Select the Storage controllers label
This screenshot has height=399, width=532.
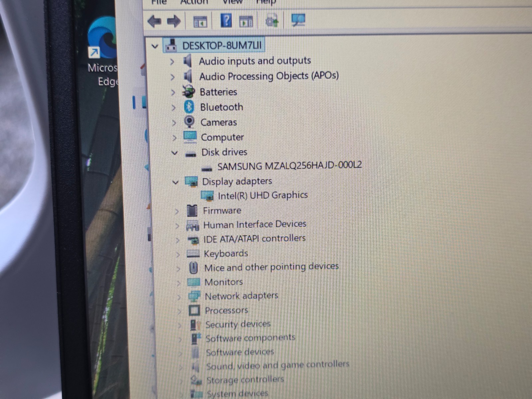(245, 380)
